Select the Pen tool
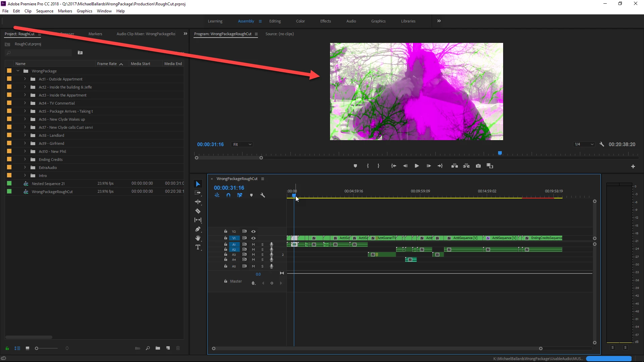The width and height of the screenshot is (644, 362). click(198, 229)
